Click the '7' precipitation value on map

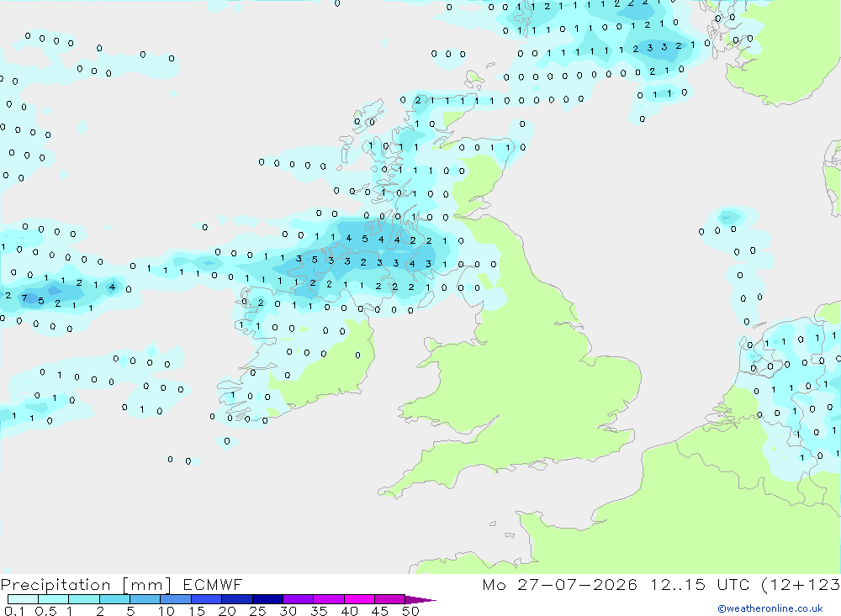(x=24, y=298)
